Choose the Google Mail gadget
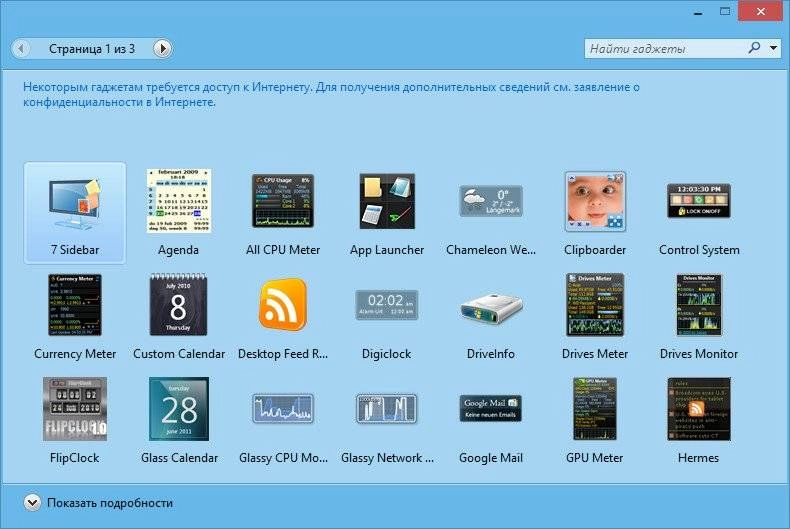 click(491, 409)
